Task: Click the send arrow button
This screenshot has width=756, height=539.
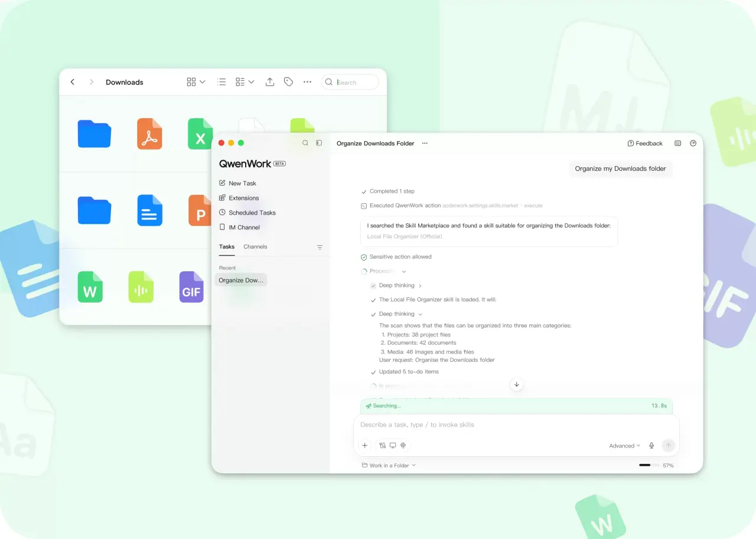Action: pyautogui.click(x=668, y=446)
